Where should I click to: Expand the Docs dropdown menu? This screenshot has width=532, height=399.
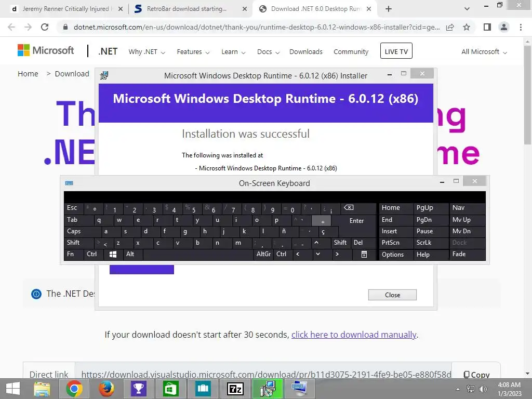click(269, 52)
